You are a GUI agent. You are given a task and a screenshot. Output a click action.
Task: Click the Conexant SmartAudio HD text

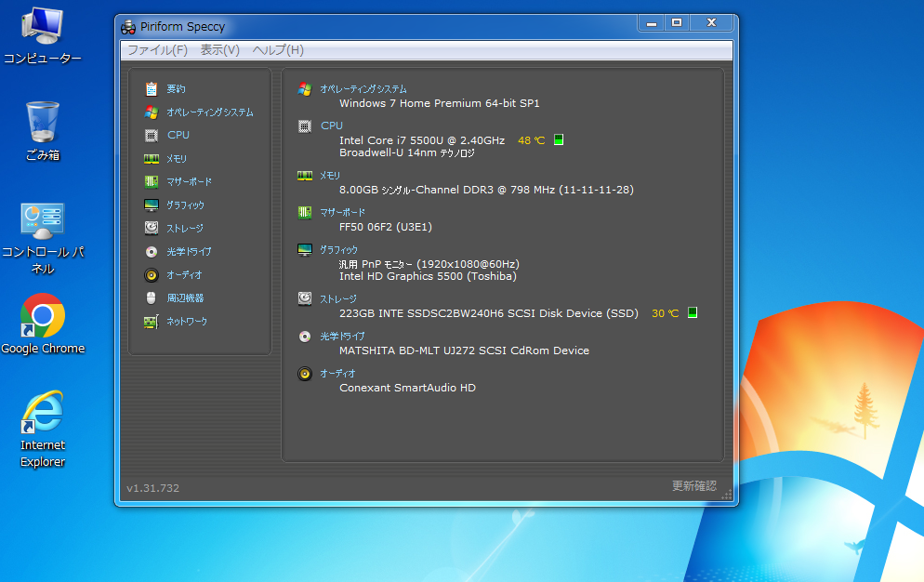tap(407, 388)
